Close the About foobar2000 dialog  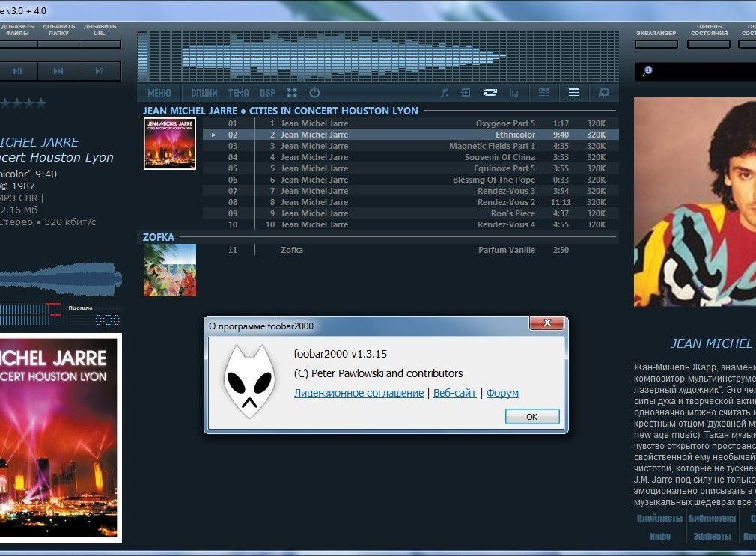click(546, 323)
